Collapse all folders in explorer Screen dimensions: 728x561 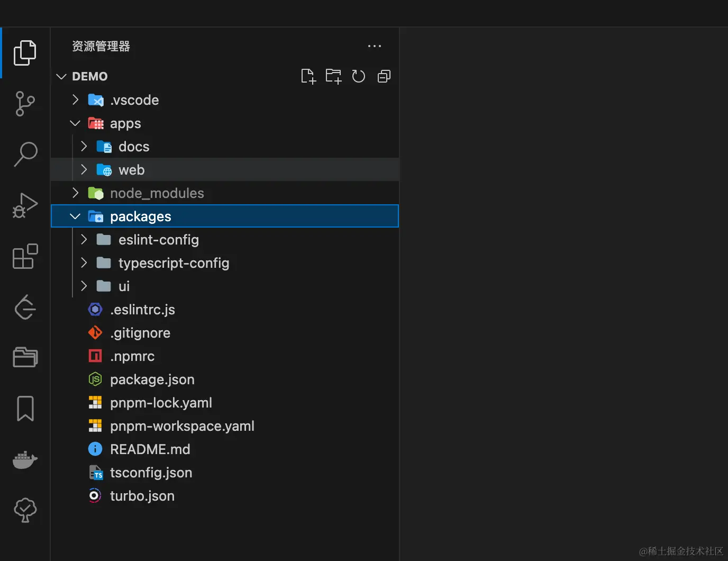tap(384, 76)
